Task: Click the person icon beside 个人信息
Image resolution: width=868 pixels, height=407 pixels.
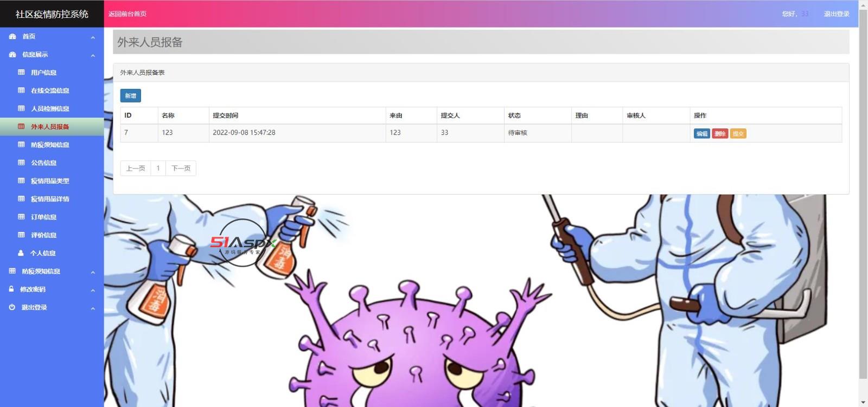Action: pos(21,253)
